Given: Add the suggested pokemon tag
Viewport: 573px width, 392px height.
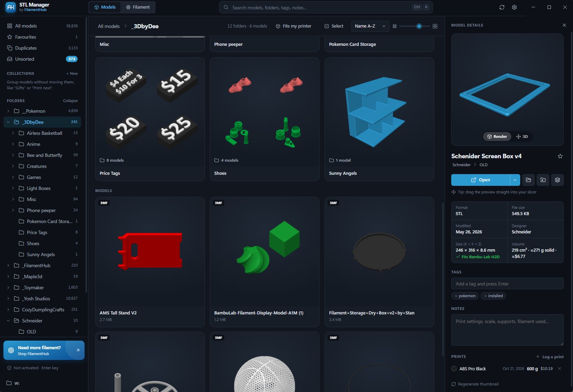Looking at the screenshot, I should (465, 296).
